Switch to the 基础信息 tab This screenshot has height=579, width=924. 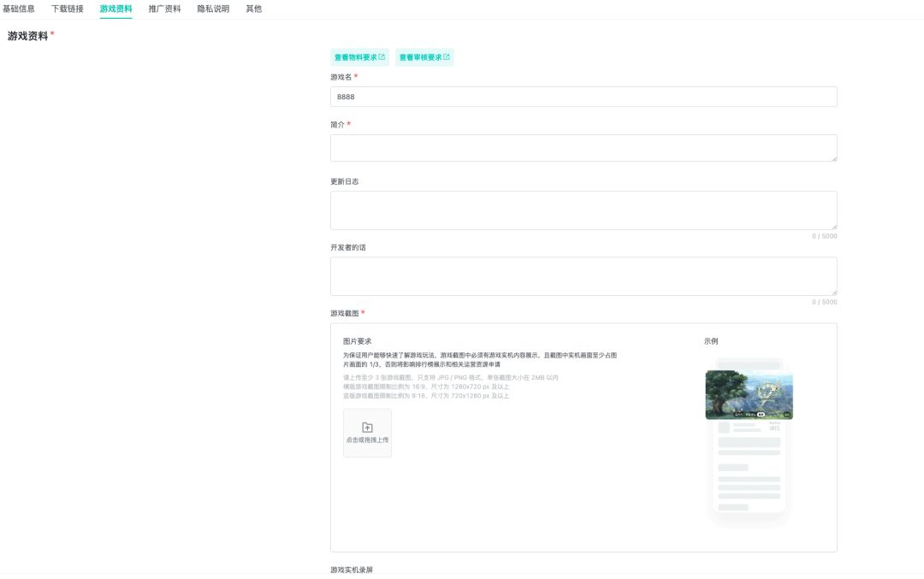tap(19, 9)
